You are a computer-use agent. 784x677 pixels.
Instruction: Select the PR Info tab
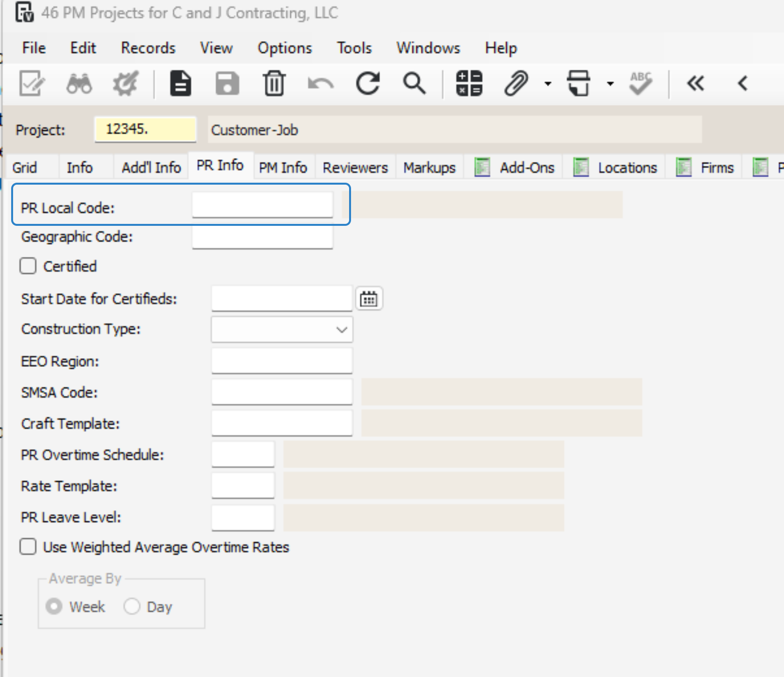[x=220, y=165]
